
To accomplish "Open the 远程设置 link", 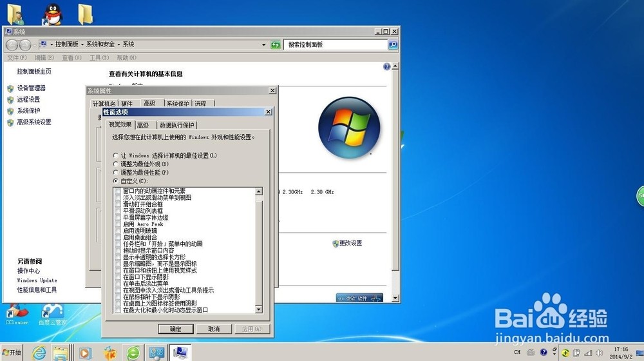I will click(28, 99).
